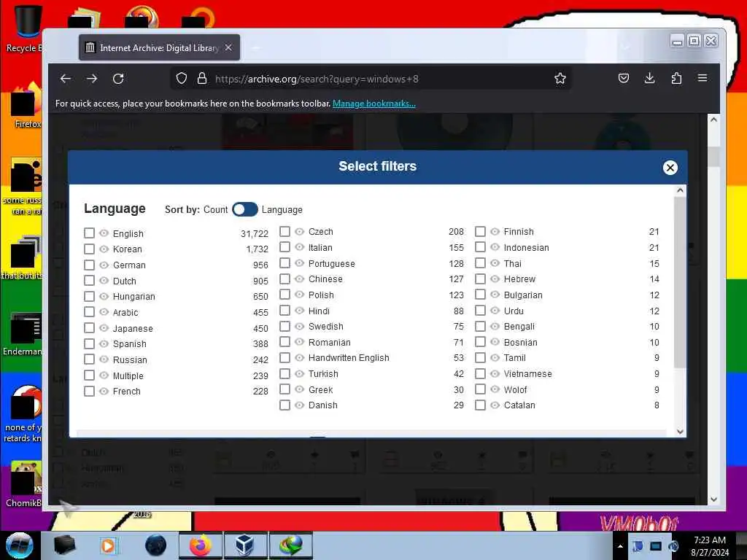Reload the archive.org page
Screen dimensions: 747x560
pyautogui.click(x=118, y=79)
